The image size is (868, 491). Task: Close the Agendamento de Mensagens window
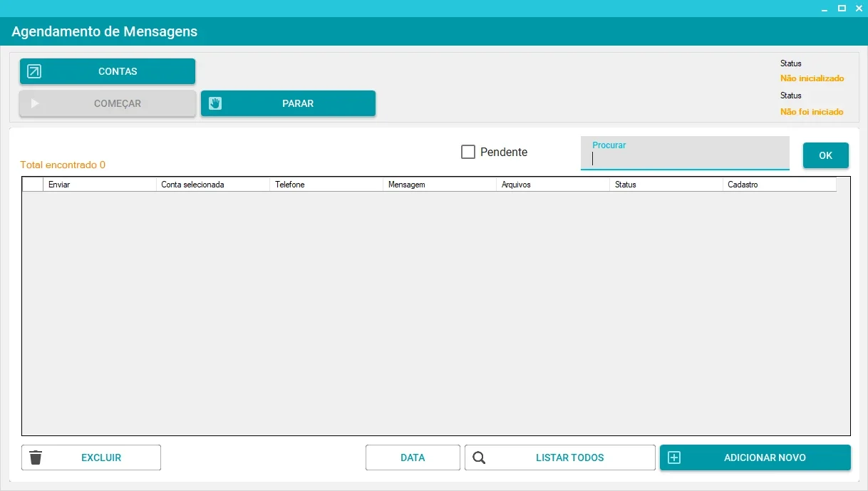tap(859, 9)
